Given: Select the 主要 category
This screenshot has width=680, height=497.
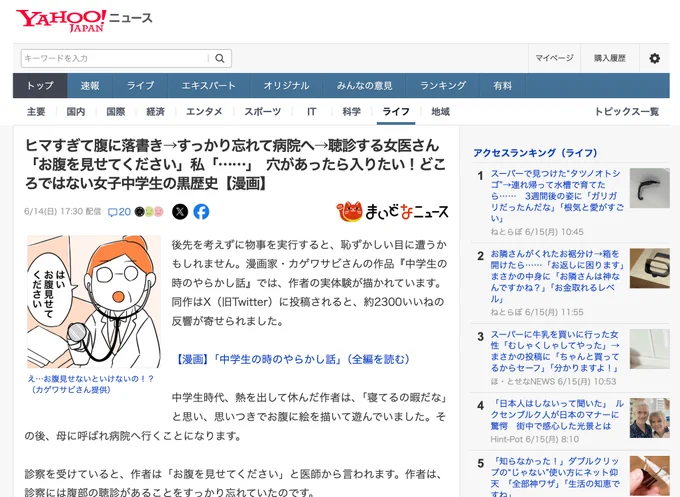Looking at the screenshot, I should click(x=36, y=111).
